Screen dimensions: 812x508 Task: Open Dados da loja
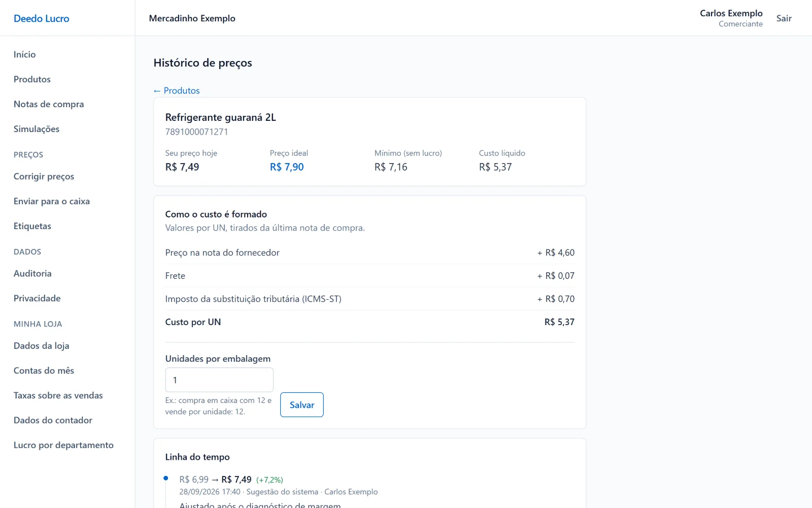tap(41, 345)
